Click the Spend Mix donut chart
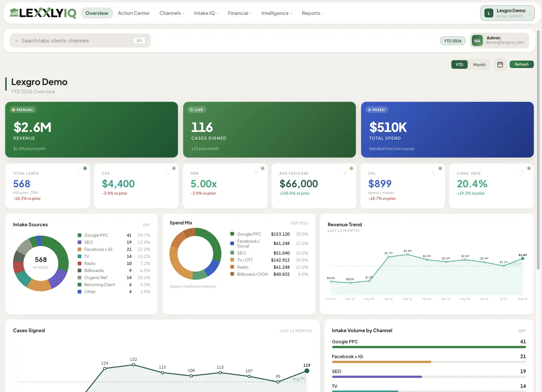 (x=195, y=254)
